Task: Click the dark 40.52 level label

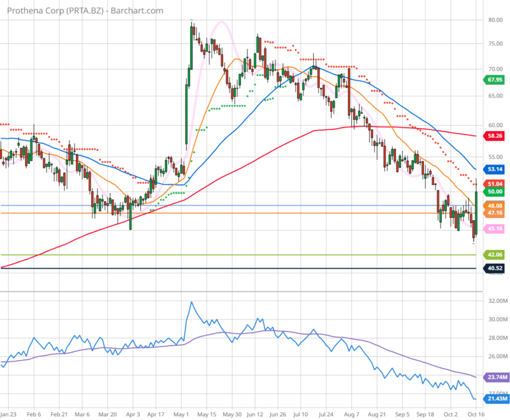Action: pos(494,268)
